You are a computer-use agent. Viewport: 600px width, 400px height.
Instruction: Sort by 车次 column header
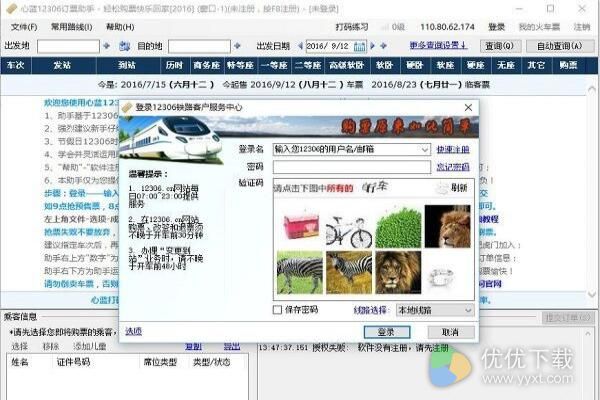point(15,65)
